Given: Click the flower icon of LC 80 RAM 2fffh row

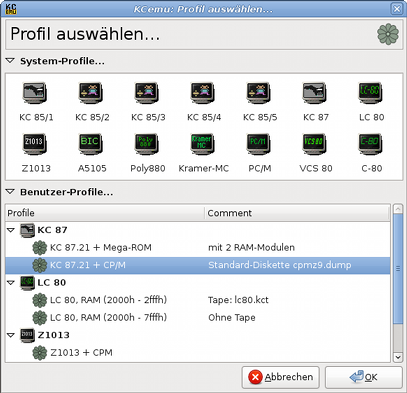Looking at the screenshot, I should 40,300.
